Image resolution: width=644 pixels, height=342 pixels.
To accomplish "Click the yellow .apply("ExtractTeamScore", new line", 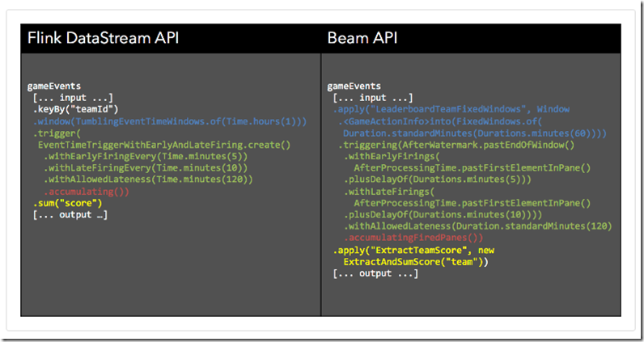I will point(413,251).
